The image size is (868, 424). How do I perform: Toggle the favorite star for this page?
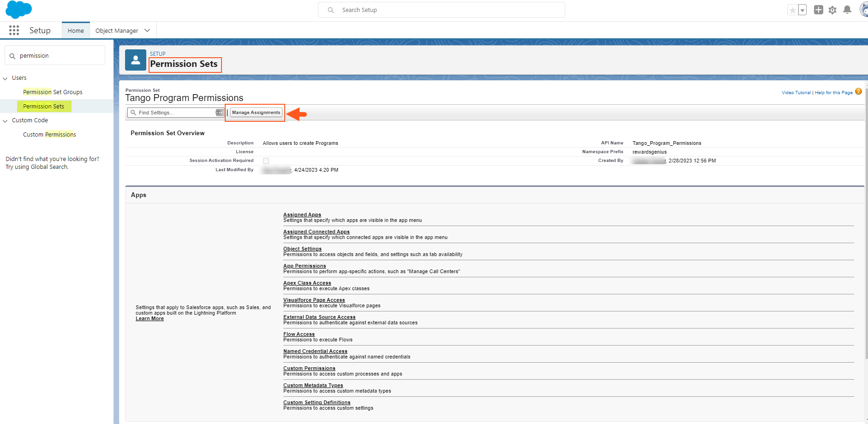792,9
